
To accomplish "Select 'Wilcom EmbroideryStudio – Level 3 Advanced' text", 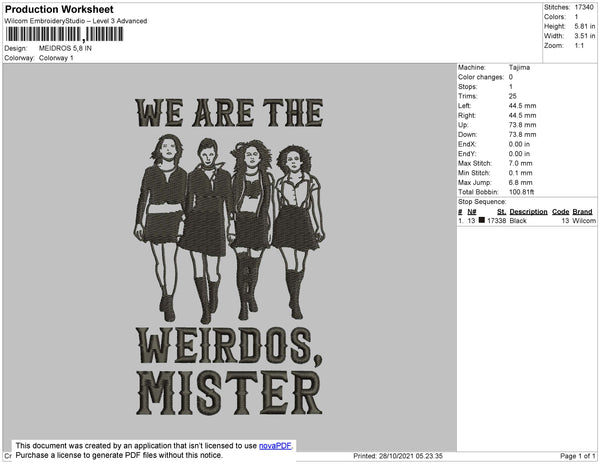I will click(x=76, y=21).
